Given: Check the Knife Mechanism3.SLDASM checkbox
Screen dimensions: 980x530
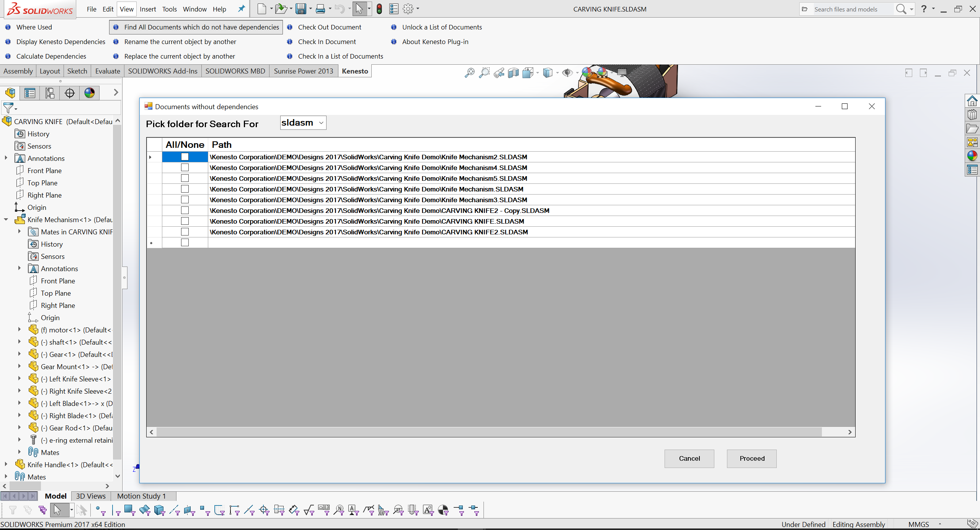Looking at the screenshot, I should [x=185, y=200].
